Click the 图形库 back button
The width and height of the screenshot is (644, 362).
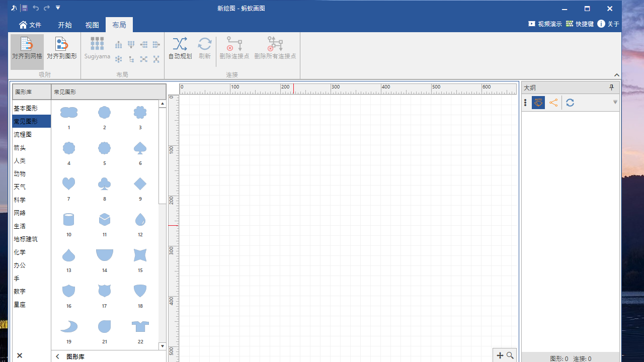click(58, 356)
